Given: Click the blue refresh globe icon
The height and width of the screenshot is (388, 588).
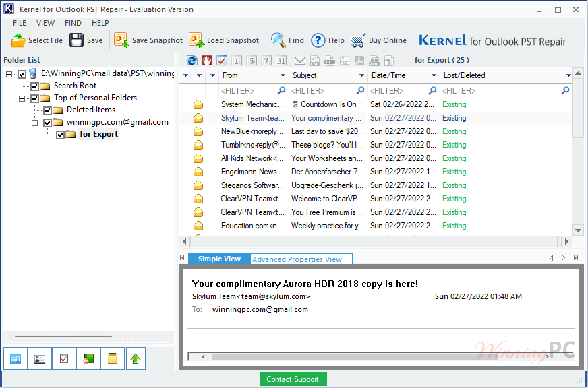Looking at the screenshot, I should click(192, 61).
